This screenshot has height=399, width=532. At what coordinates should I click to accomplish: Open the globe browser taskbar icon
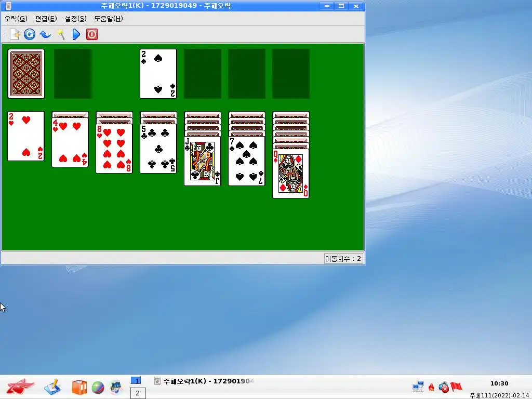coord(98,388)
